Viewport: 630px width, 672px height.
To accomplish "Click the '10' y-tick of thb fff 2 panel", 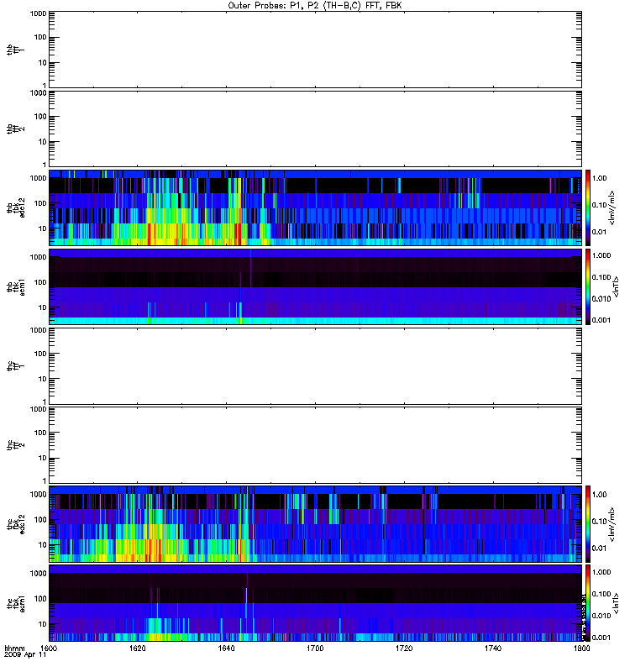I will [x=43, y=142].
